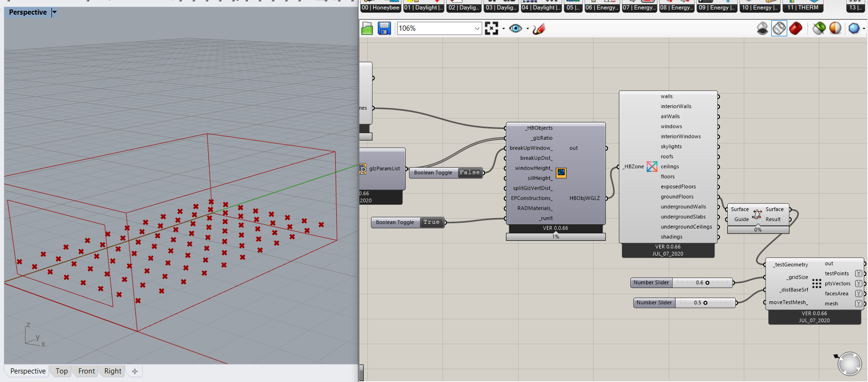Click the orange sphere preview icon
This screenshot has width=868, height=382.
tap(835, 28)
